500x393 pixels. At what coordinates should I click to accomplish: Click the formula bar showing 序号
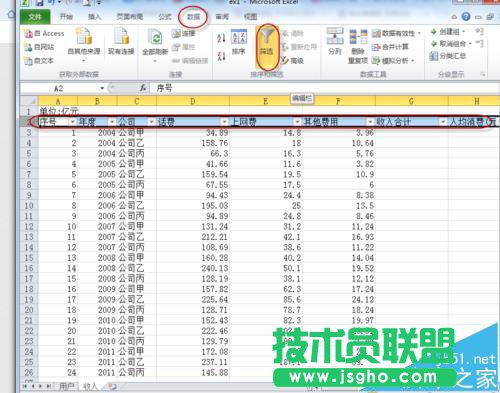pos(327,88)
